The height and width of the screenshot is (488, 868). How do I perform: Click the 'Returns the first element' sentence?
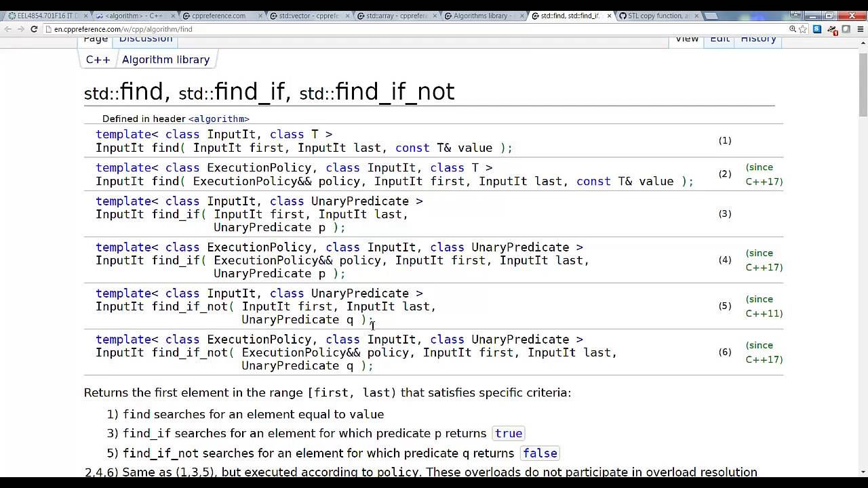328,392
